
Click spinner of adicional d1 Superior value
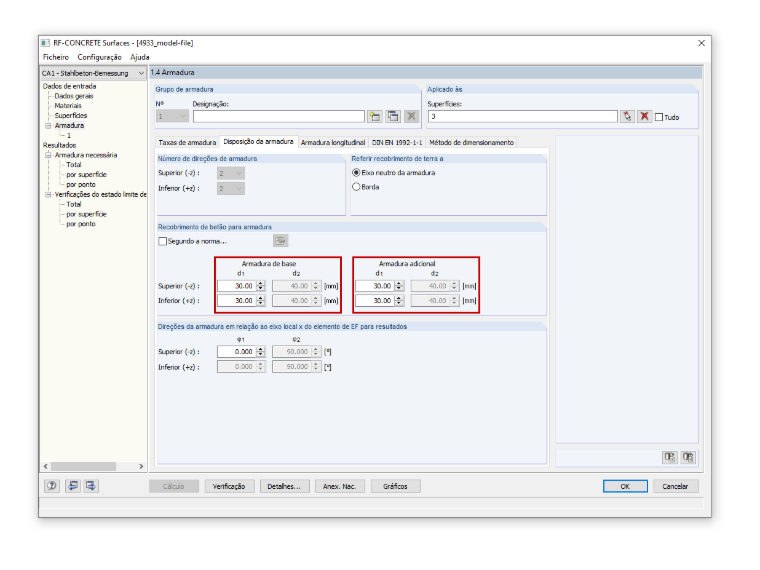pos(399,286)
